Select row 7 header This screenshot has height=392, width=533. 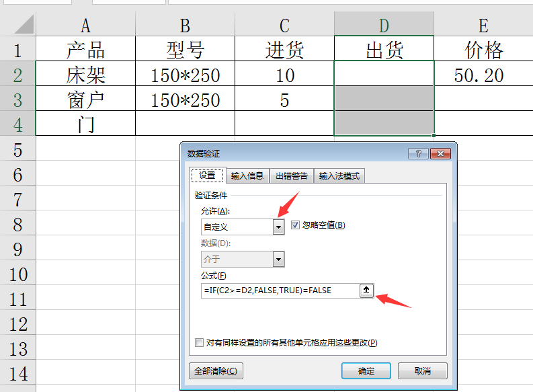click(17, 198)
